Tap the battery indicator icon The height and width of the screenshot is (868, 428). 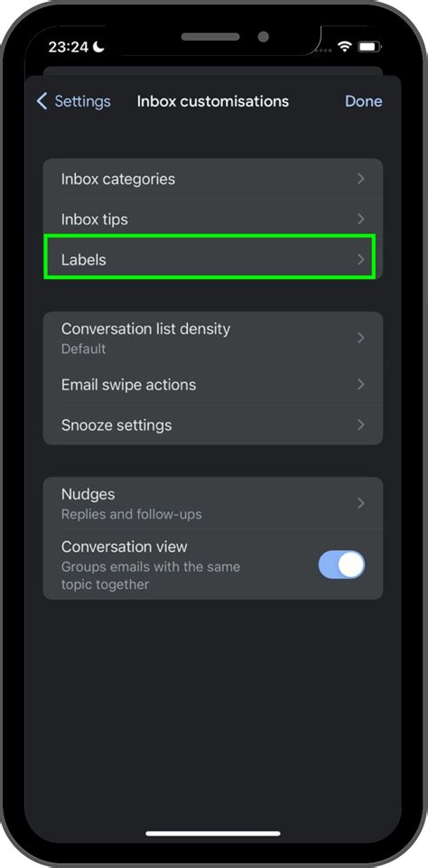coord(368,47)
